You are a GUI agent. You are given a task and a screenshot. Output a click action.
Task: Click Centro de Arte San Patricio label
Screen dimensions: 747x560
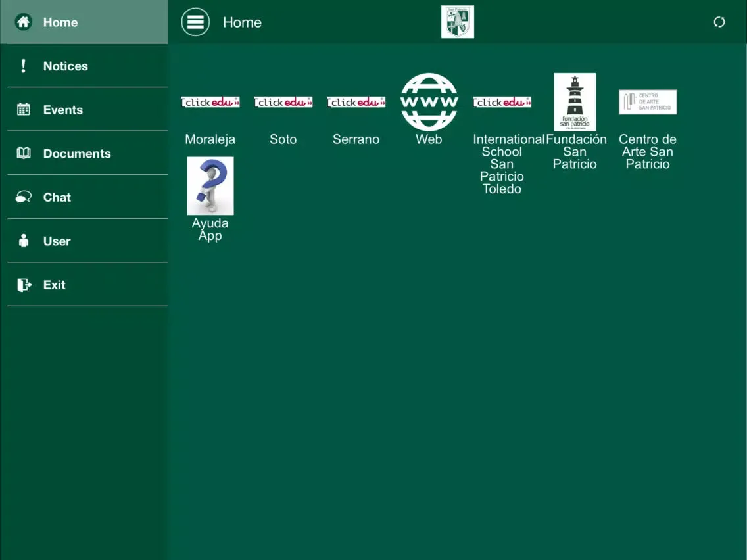tap(648, 152)
